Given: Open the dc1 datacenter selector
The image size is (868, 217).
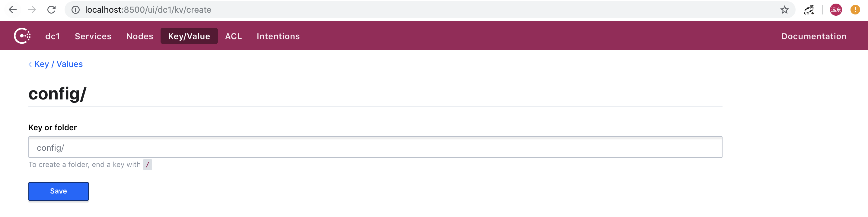Looking at the screenshot, I should pos(53,36).
